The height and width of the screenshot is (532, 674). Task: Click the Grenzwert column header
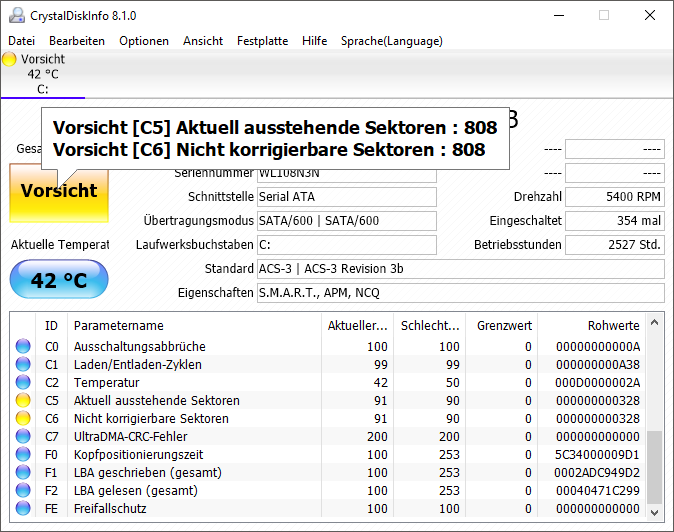(x=502, y=326)
